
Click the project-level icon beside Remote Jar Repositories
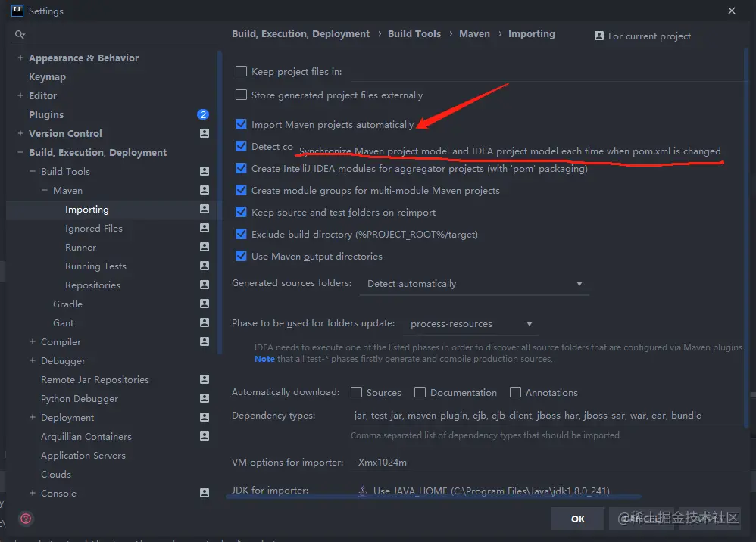(x=205, y=379)
